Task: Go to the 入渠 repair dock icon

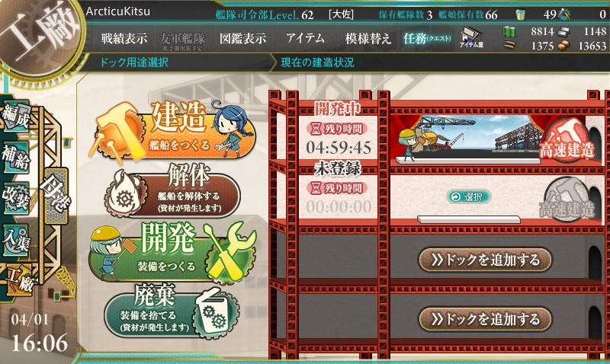Action: [x=16, y=241]
